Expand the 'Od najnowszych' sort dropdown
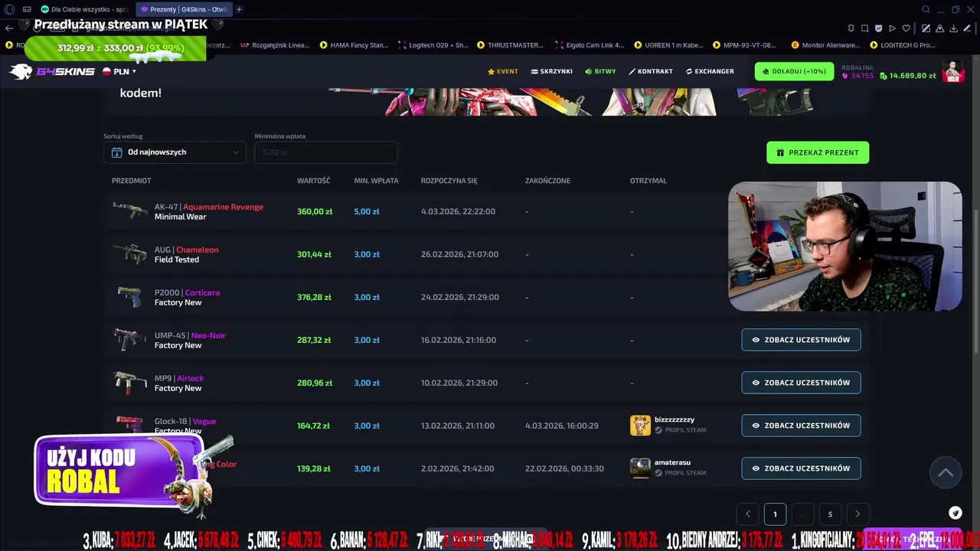980x551 pixels. point(175,152)
